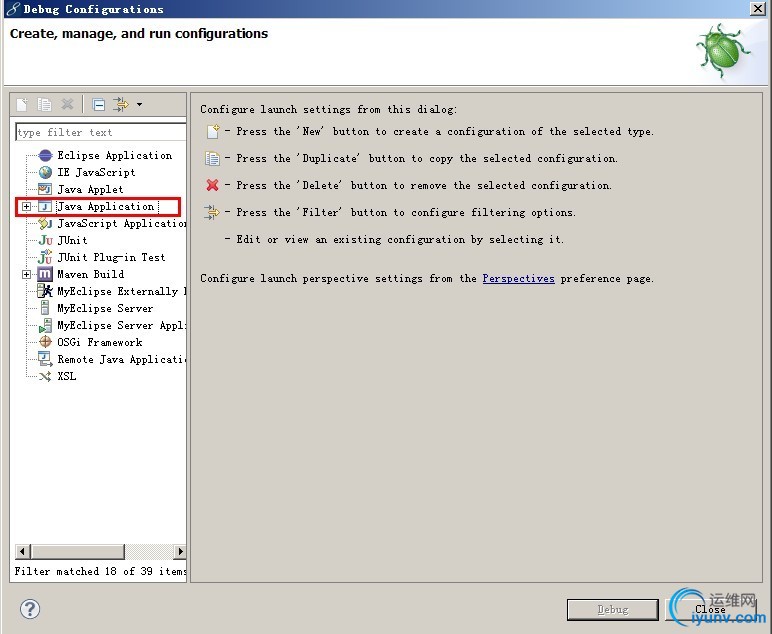Click the horizontal scrollbar thumb in tree
This screenshot has width=772, height=634.
tap(78, 551)
